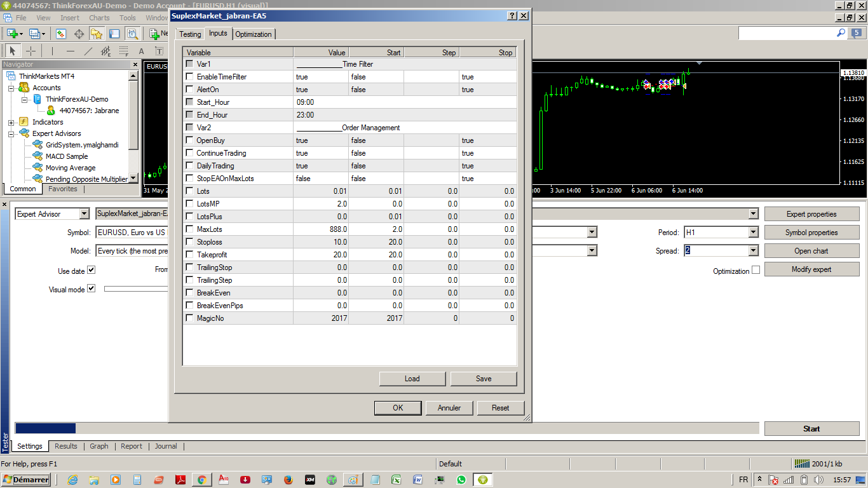Expand the Indicators tree node
The width and height of the screenshot is (868, 488).
(11, 122)
